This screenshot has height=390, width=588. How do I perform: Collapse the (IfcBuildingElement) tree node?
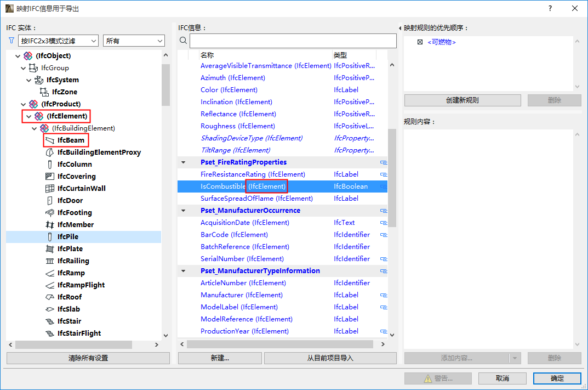pos(35,128)
